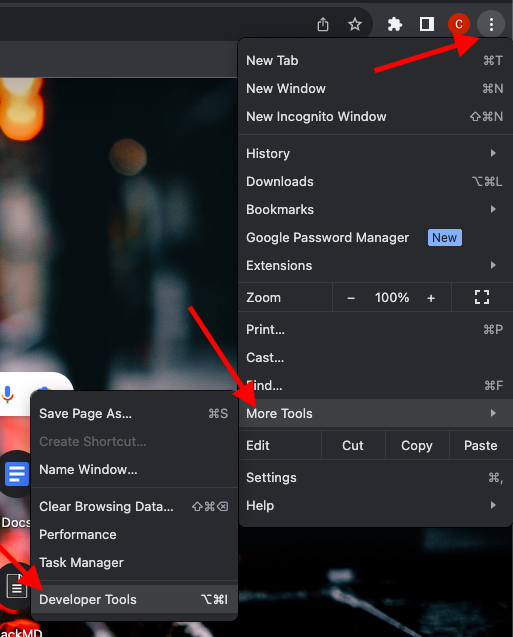This screenshot has height=637, width=513.
Task: Open the red profile avatar
Action: pyautogui.click(x=459, y=24)
